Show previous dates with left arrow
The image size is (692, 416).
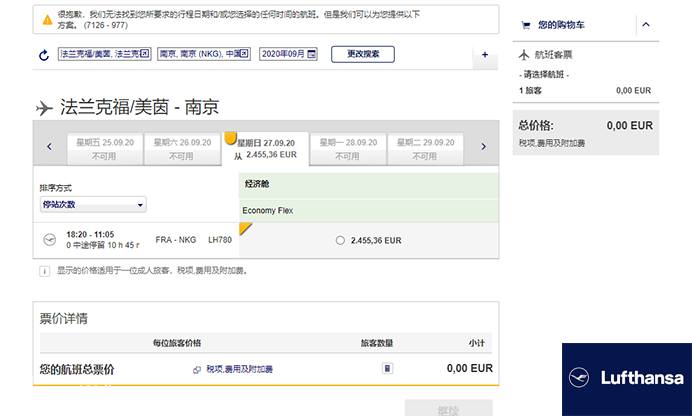[49, 146]
